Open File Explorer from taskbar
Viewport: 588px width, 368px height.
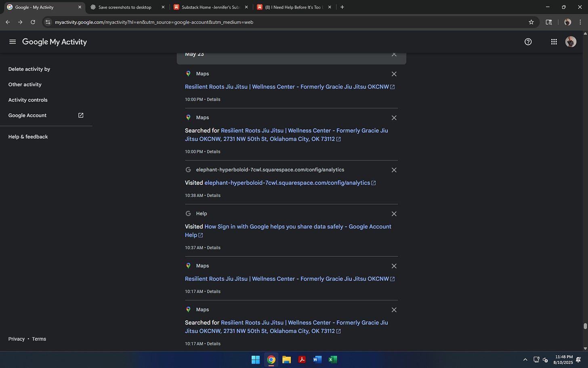[x=287, y=360]
